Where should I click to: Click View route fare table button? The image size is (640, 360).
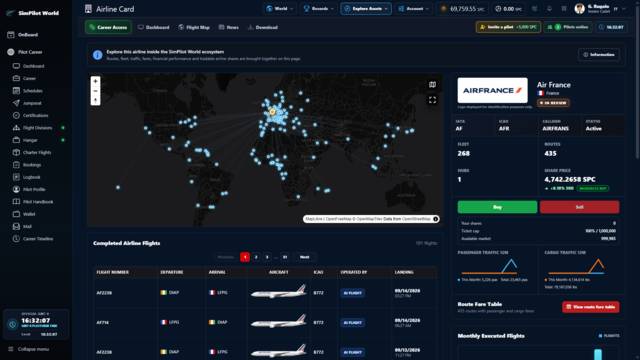[591, 307]
